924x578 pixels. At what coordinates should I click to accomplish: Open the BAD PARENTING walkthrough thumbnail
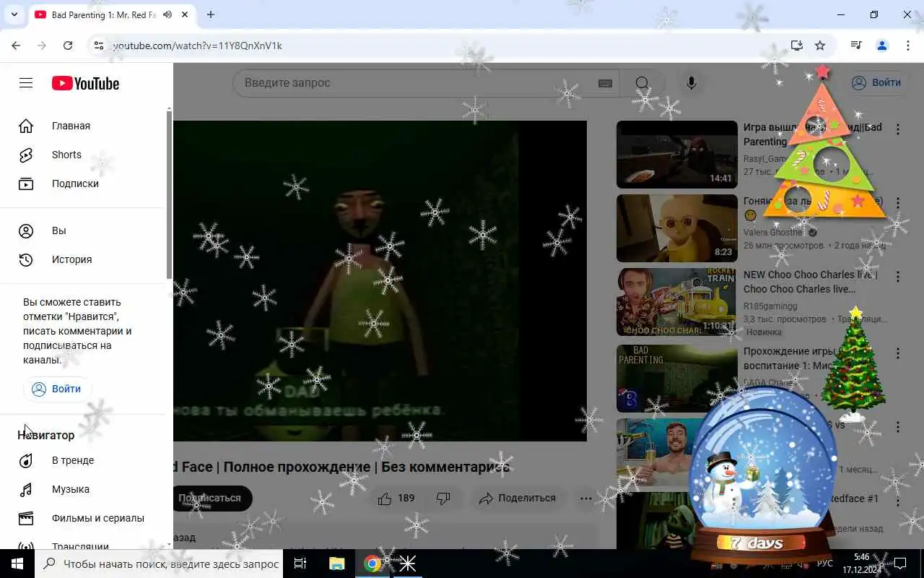point(677,379)
